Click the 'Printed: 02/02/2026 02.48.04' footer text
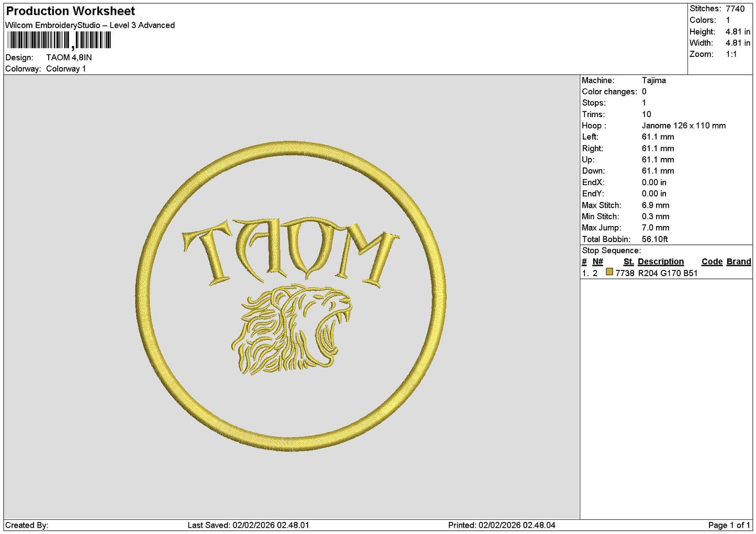 click(x=502, y=525)
